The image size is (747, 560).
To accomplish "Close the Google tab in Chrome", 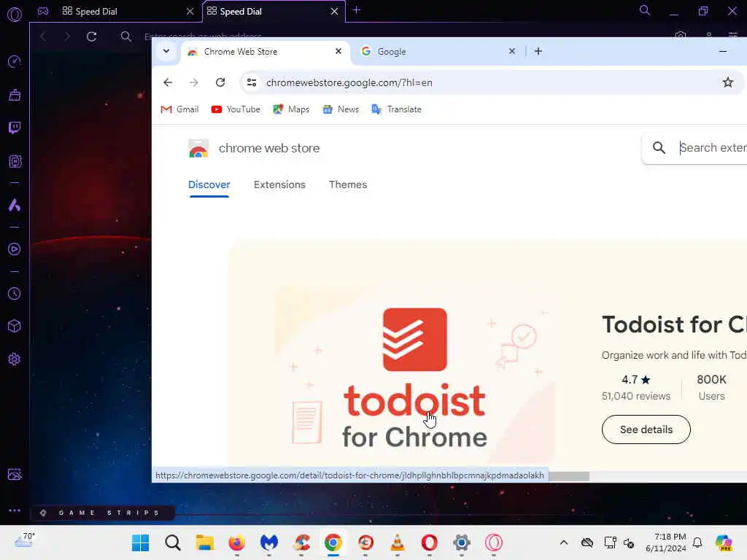I will tap(512, 51).
